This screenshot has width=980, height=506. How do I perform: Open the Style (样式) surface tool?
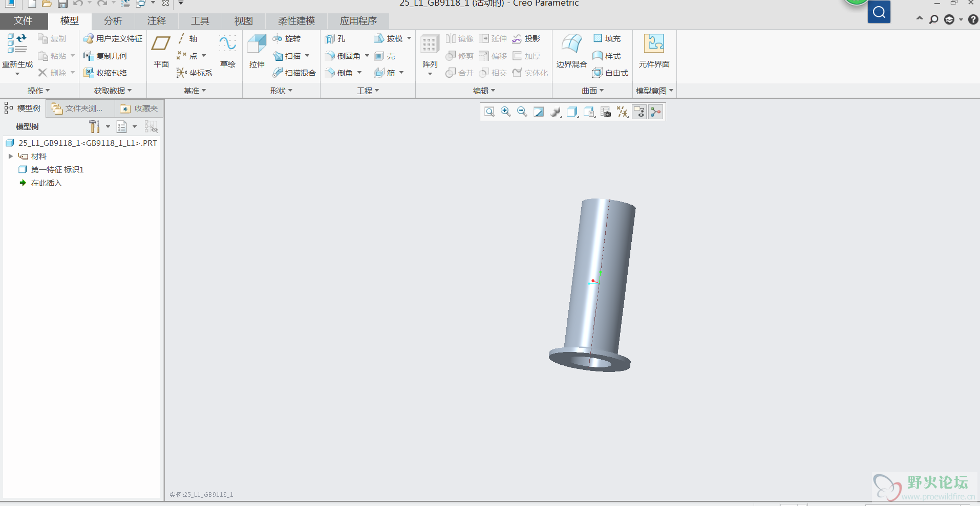click(x=607, y=56)
